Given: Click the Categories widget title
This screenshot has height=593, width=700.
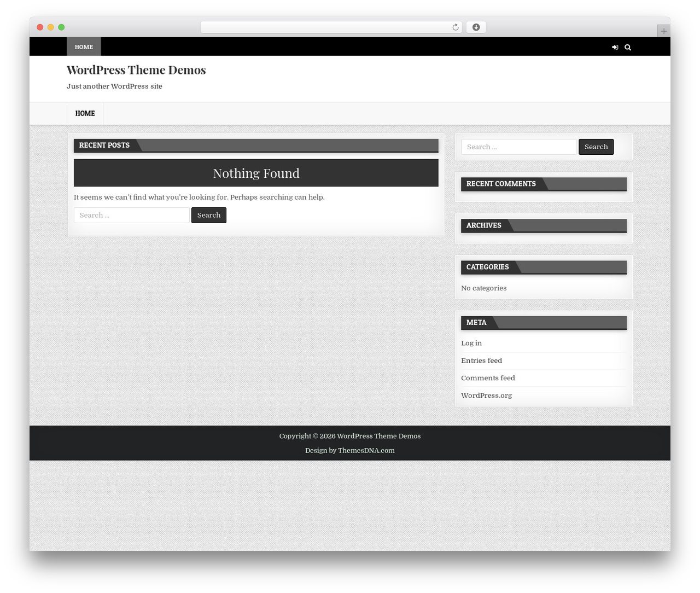Looking at the screenshot, I should (488, 267).
